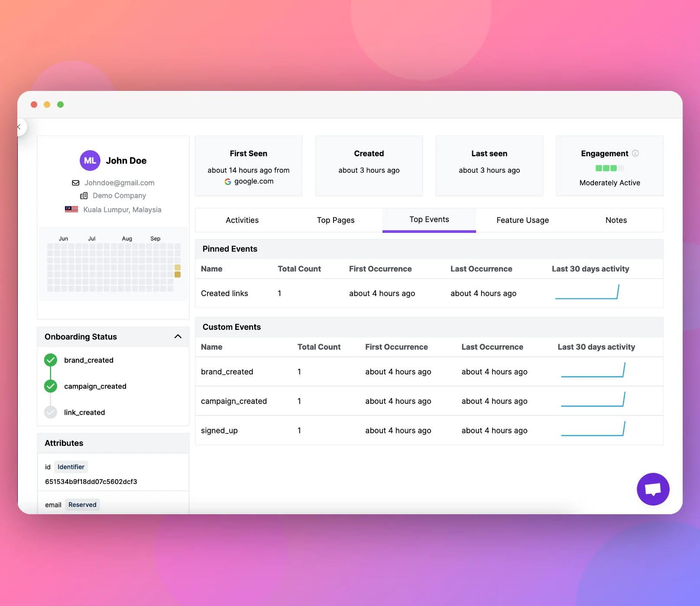The image size is (700, 606).
Task: Click the Identifier badge next to id
Action: 71,467
